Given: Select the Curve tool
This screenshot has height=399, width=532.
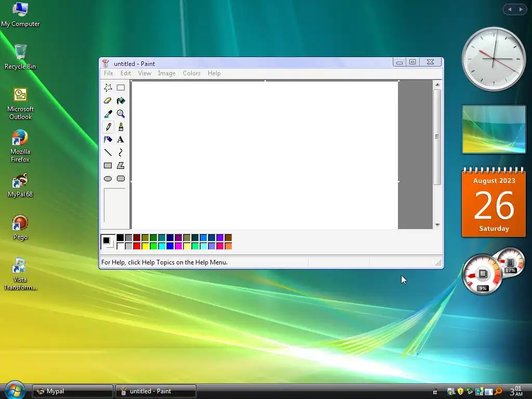Looking at the screenshot, I should [x=121, y=153].
